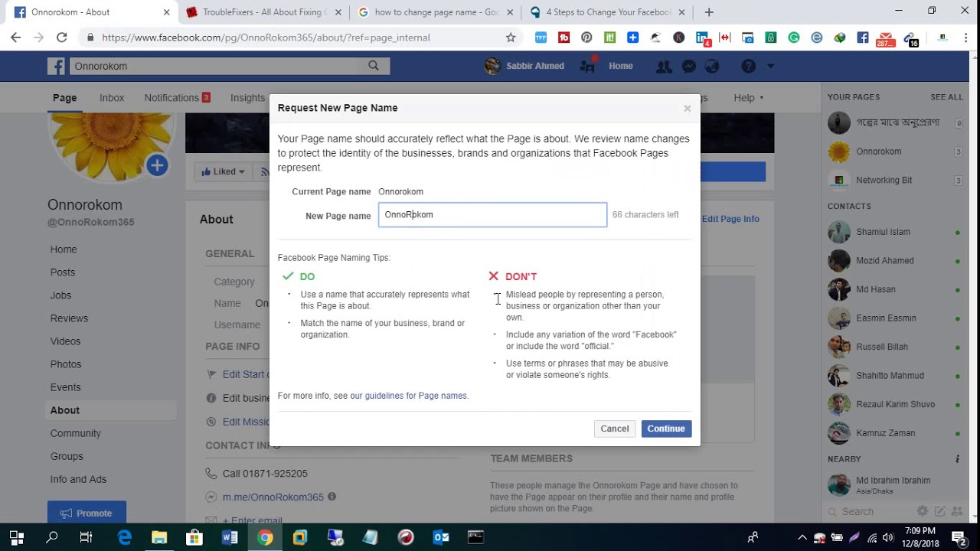Click the new message compose icon in chat

tap(939, 511)
